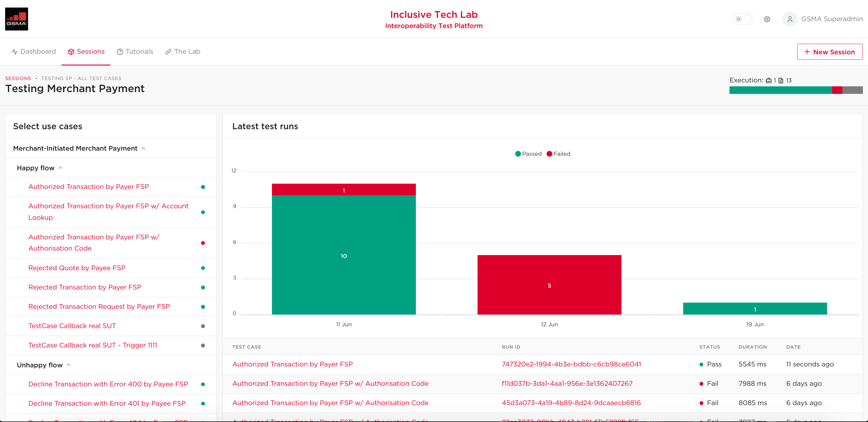Click green status dot for Decline Error 400
This screenshot has width=868, height=422.
pos(203,384)
